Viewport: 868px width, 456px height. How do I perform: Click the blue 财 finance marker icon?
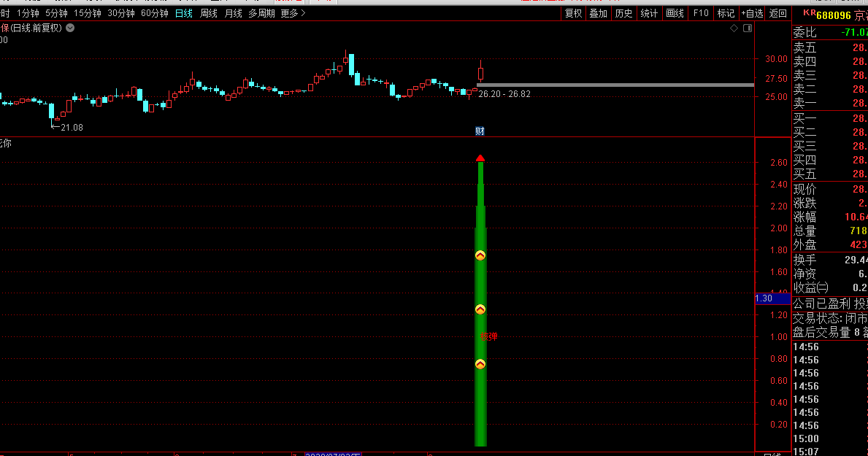click(480, 131)
